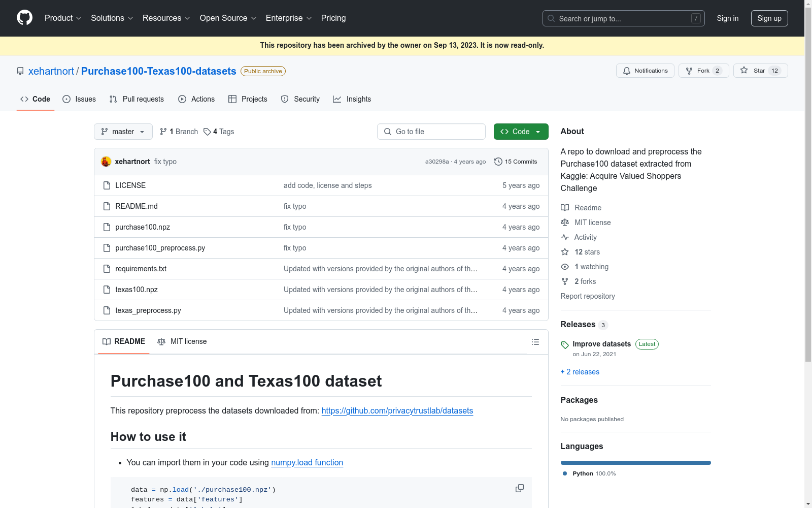812x508 pixels.
Task: Open the numpy.load function link
Action: [x=307, y=462]
